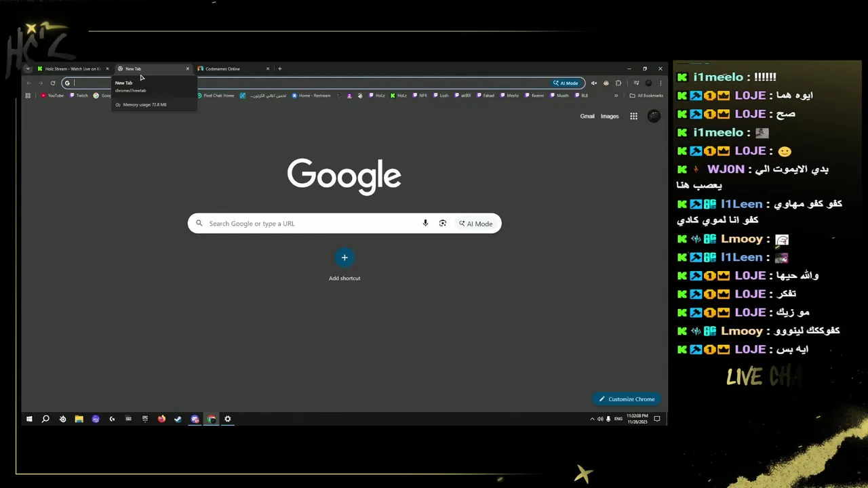Click AI Mode in the search box
This screenshot has height=488, width=868.
(476, 224)
